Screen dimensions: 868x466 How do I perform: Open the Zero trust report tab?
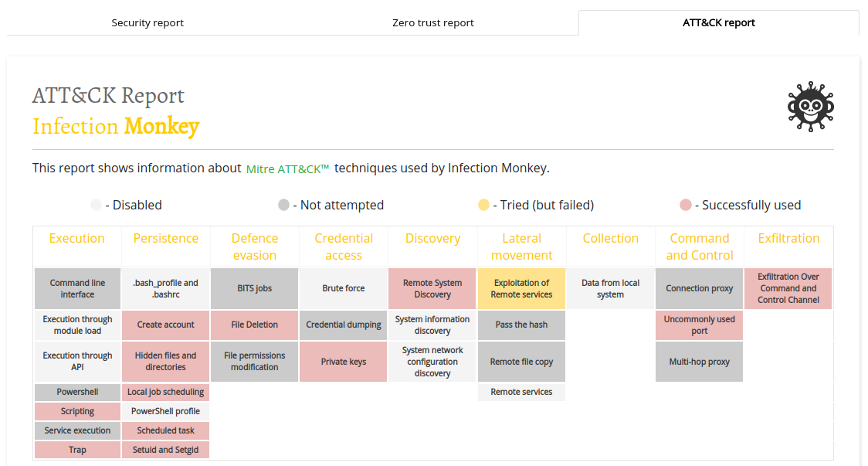(x=433, y=22)
